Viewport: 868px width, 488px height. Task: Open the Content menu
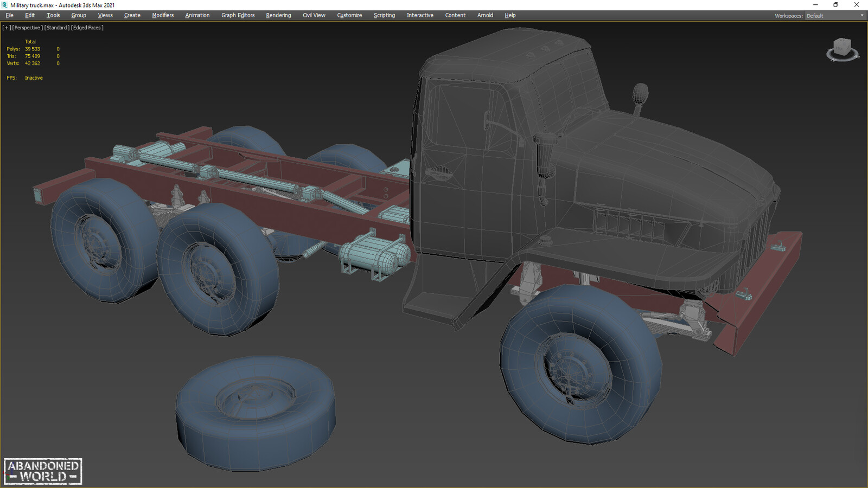455,15
